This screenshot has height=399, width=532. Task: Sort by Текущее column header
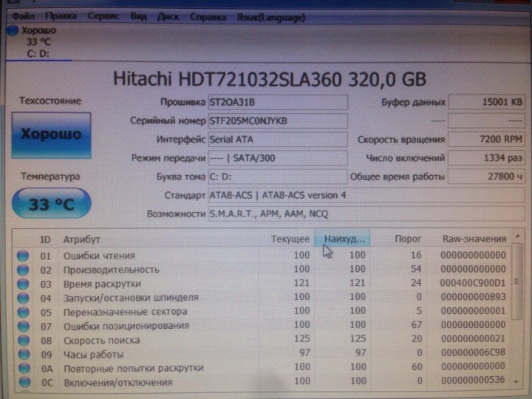click(290, 239)
